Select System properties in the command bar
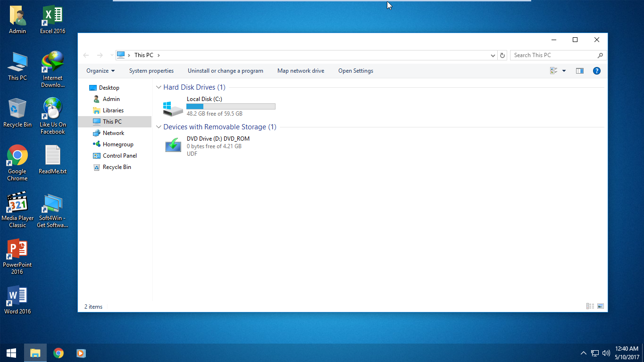This screenshot has width=644, height=362. (151, 70)
